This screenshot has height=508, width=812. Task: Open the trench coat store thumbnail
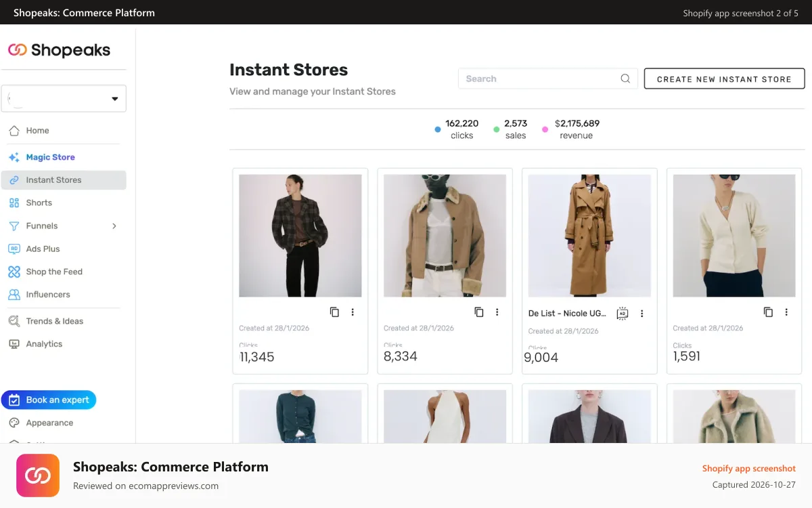click(589, 236)
